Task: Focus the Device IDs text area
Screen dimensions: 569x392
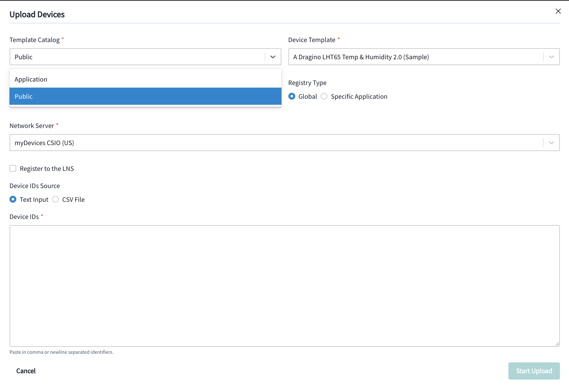Action: pos(284,286)
